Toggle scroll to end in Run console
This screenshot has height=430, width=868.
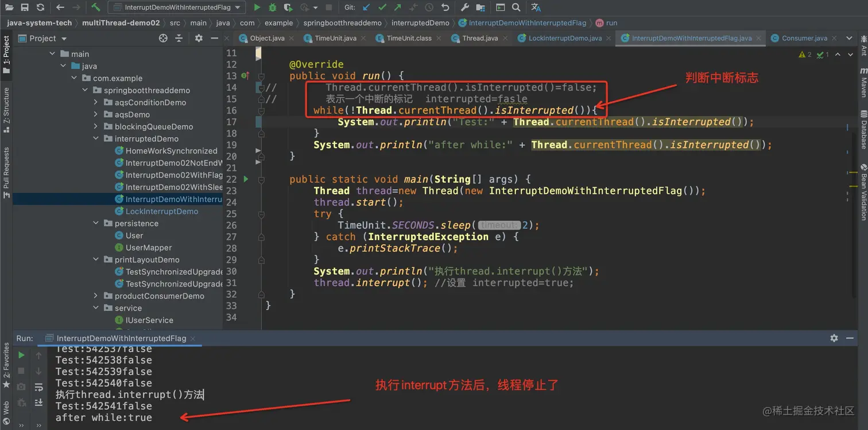[38, 402]
